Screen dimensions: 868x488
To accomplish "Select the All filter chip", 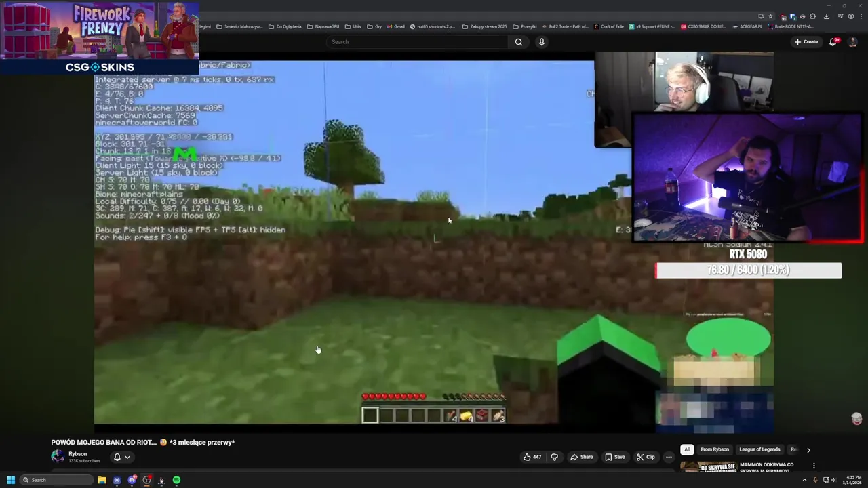I will (x=687, y=449).
